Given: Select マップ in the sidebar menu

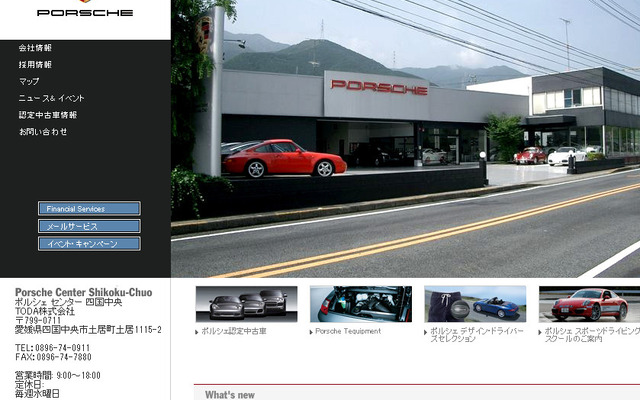Looking at the screenshot, I should pyautogui.click(x=29, y=81).
